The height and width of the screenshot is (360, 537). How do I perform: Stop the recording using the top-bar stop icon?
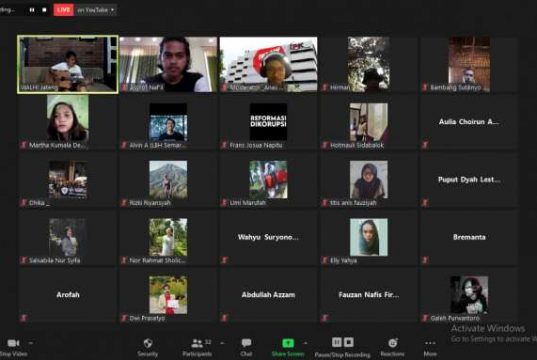pyautogui.click(x=44, y=10)
